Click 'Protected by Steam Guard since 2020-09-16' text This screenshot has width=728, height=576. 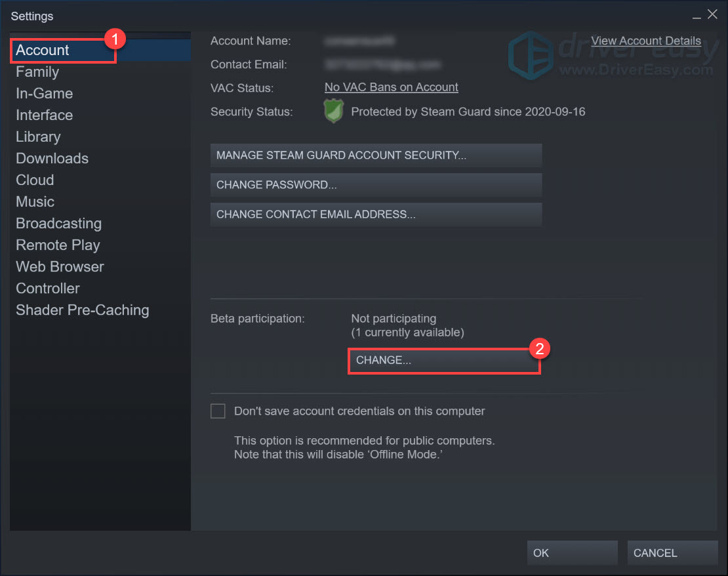[468, 112]
